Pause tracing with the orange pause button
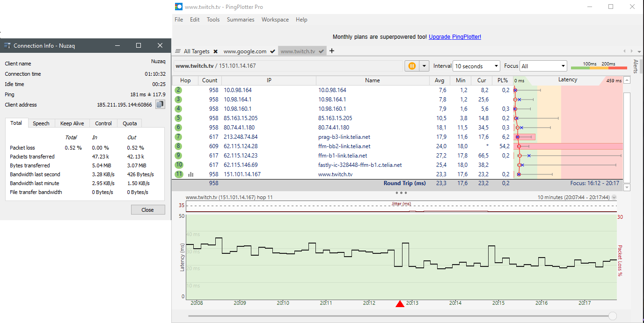Image resolution: width=644 pixels, height=323 pixels. pos(411,66)
